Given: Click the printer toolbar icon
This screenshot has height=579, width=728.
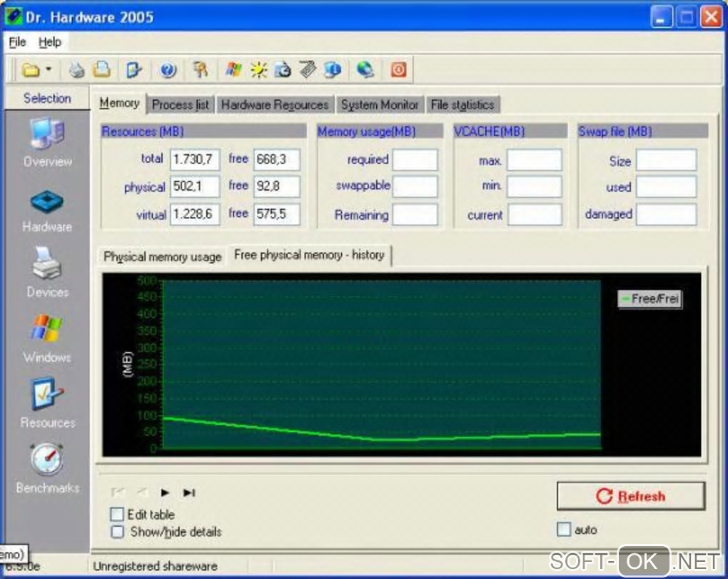Looking at the screenshot, I should click(x=76, y=70).
